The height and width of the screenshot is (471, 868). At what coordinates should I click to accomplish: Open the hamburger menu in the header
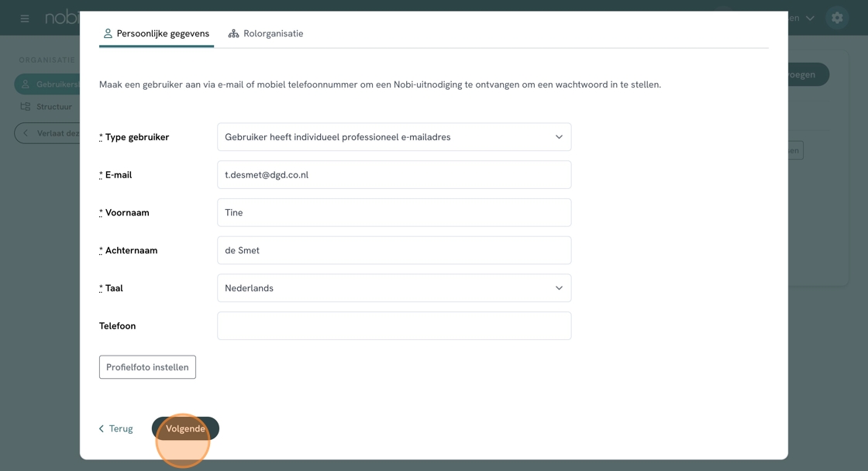pos(25,18)
